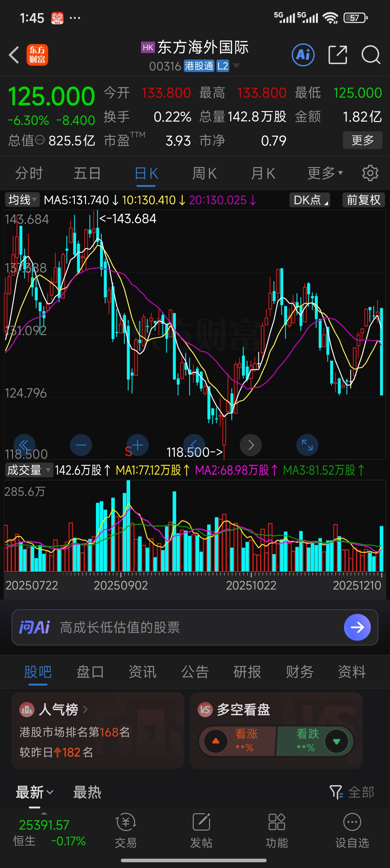This screenshot has width=390, height=868.
Task: Tap the back arrow icon
Action: 14,55
